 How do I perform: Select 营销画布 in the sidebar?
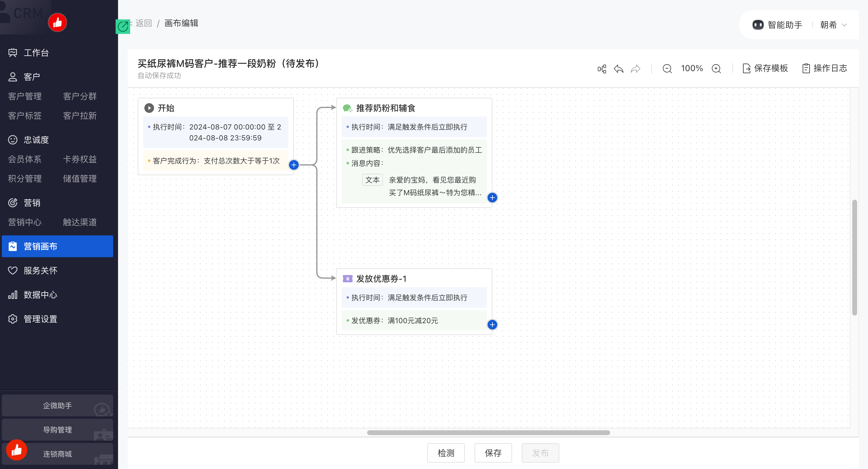pyautogui.click(x=57, y=246)
